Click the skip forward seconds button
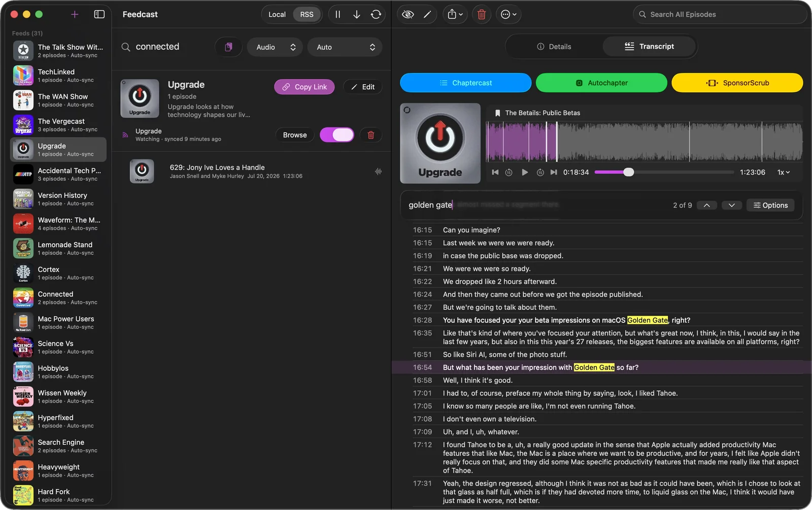812x510 pixels. coord(540,173)
